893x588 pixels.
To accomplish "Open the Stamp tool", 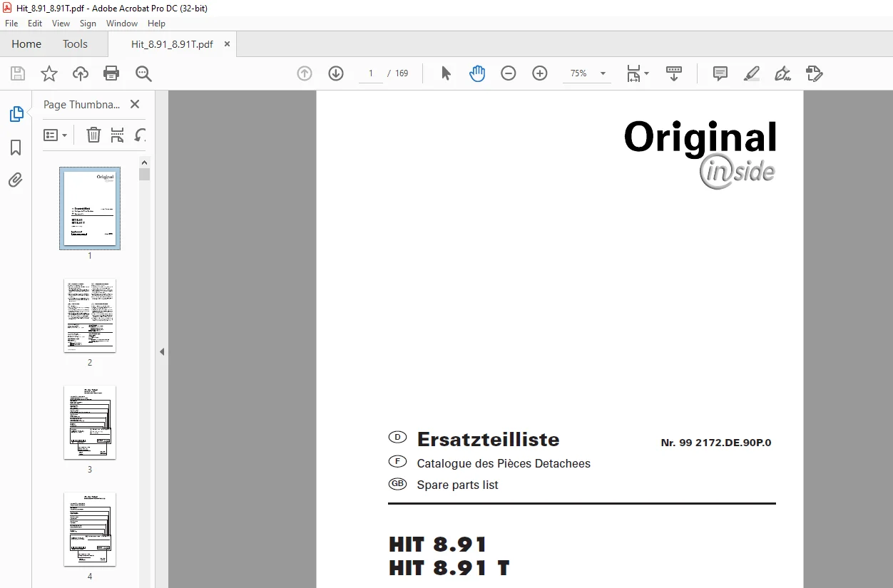I will pos(815,73).
